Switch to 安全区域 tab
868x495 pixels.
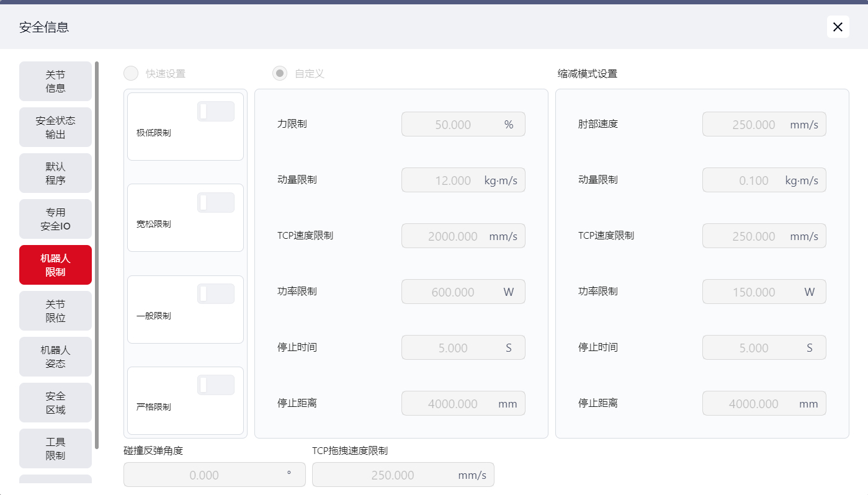pyautogui.click(x=55, y=403)
